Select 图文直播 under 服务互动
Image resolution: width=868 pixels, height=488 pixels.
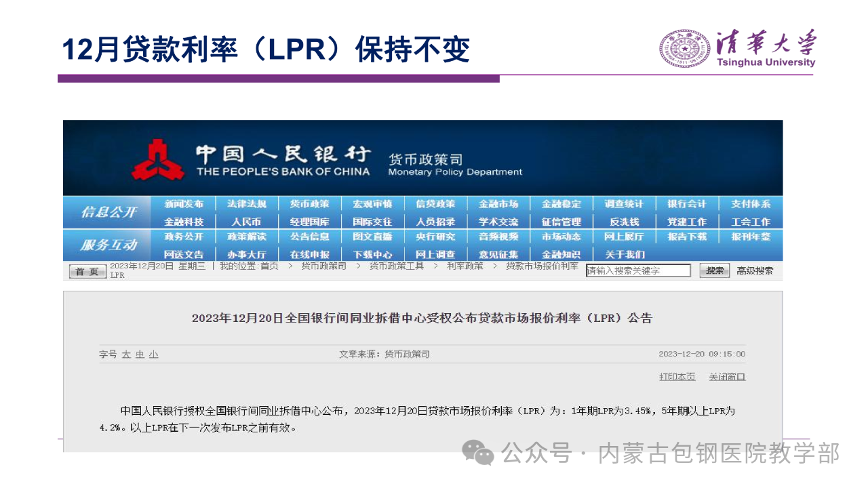tap(372, 237)
